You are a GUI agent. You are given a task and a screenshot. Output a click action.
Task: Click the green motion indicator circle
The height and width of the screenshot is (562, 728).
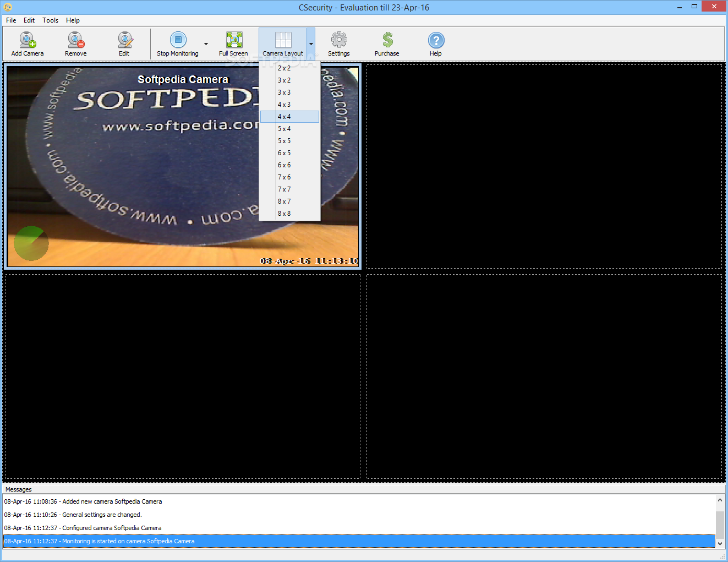tap(31, 243)
